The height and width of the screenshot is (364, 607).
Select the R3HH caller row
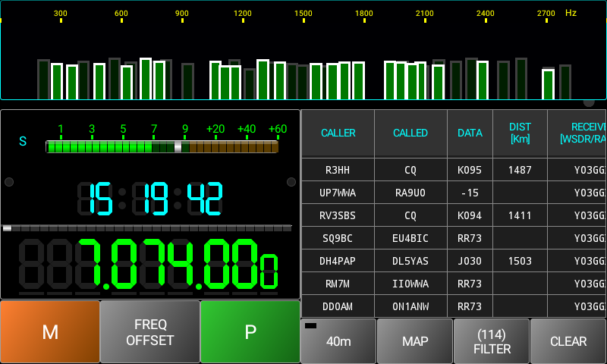pyautogui.click(x=338, y=170)
